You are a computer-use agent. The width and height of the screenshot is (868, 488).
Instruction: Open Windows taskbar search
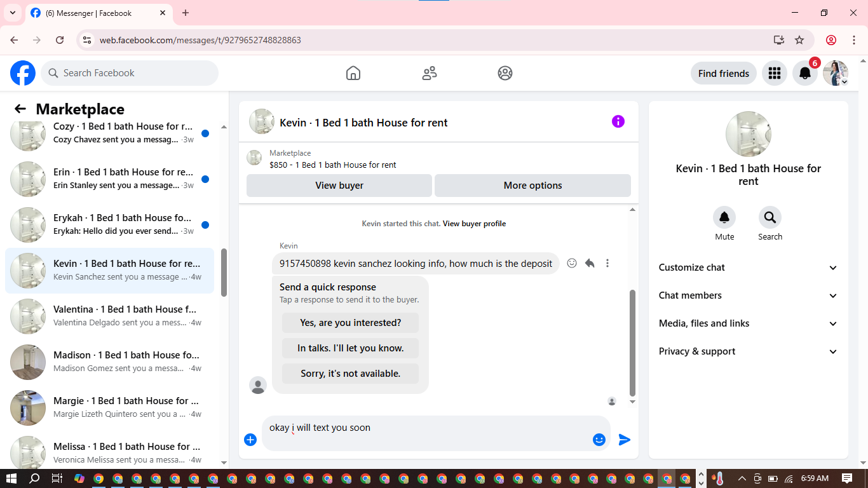point(34,478)
